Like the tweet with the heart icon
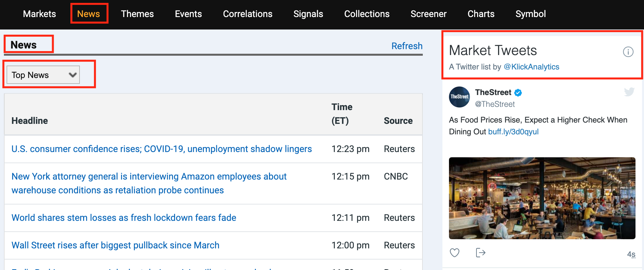This screenshot has width=644, height=270. (455, 253)
